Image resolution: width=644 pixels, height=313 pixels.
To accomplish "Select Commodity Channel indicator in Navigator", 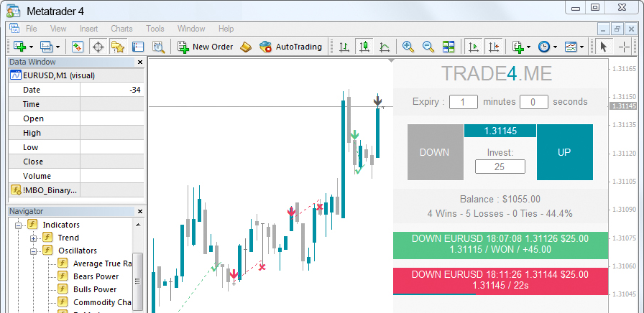I will point(96,302).
